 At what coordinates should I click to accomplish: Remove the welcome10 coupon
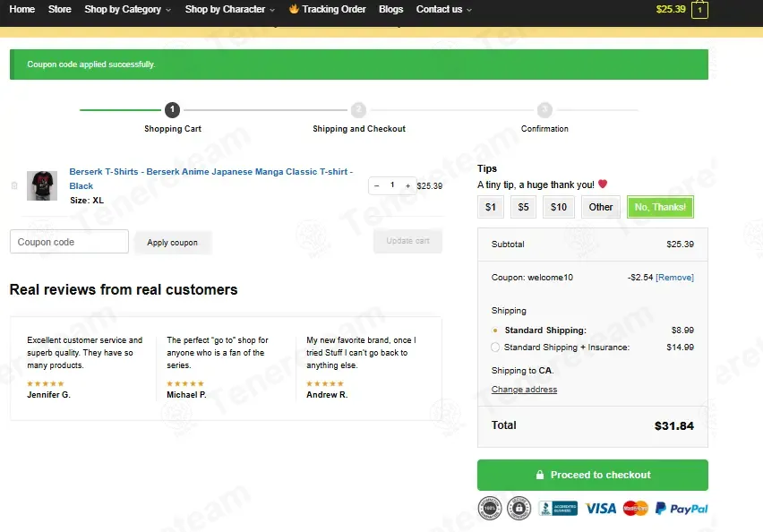tap(675, 278)
